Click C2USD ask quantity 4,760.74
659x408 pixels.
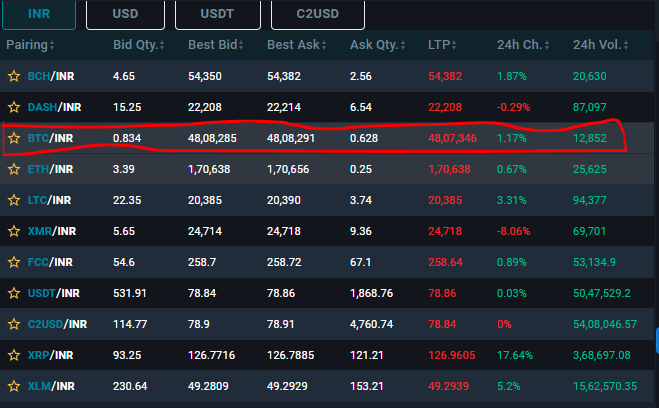click(372, 324)
